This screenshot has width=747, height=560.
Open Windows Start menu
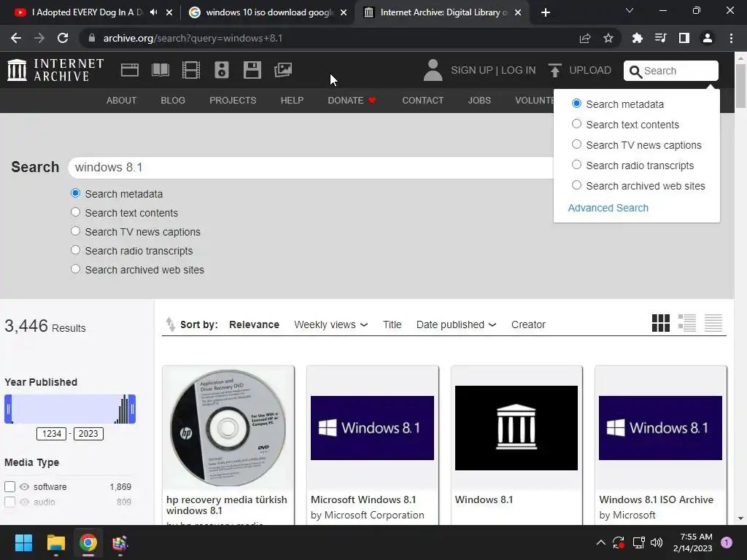23,542
